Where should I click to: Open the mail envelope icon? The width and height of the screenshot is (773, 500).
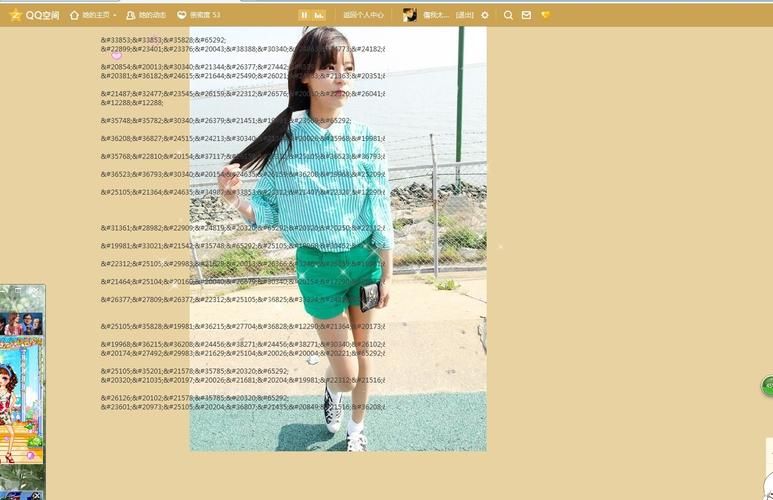click(526, 15)
